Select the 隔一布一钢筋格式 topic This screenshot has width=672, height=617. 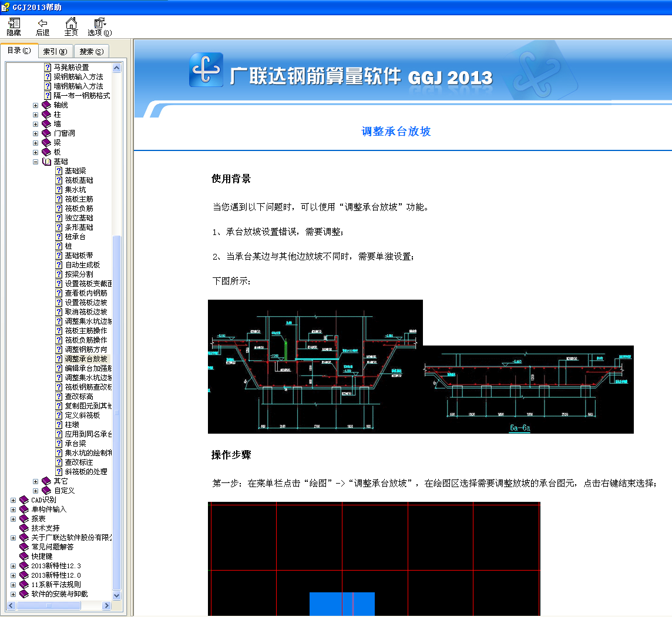(x=82, y=96)
